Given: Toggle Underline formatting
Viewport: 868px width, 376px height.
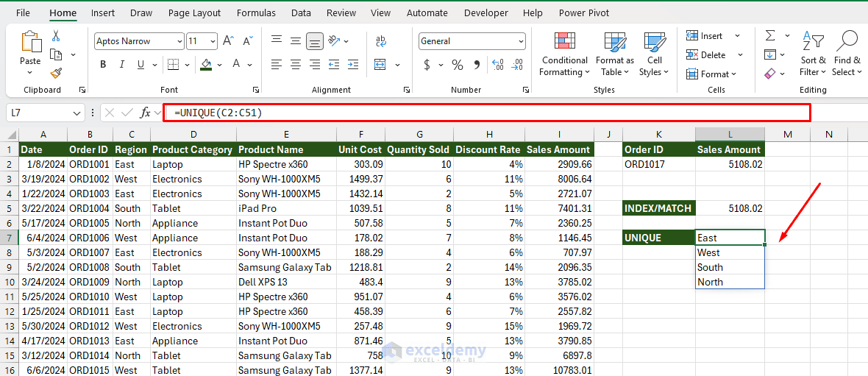Looking at the screenshot, I should click(x=140, y=64).
